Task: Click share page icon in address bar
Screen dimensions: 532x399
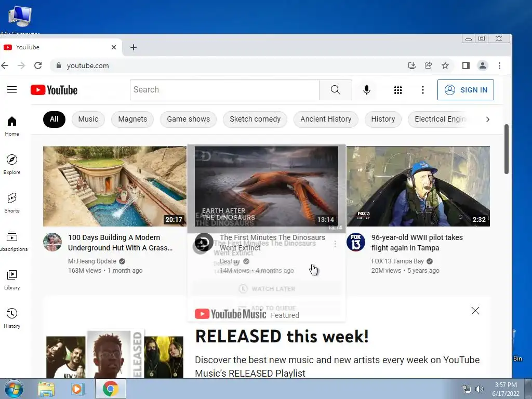Action: [429, 65]
